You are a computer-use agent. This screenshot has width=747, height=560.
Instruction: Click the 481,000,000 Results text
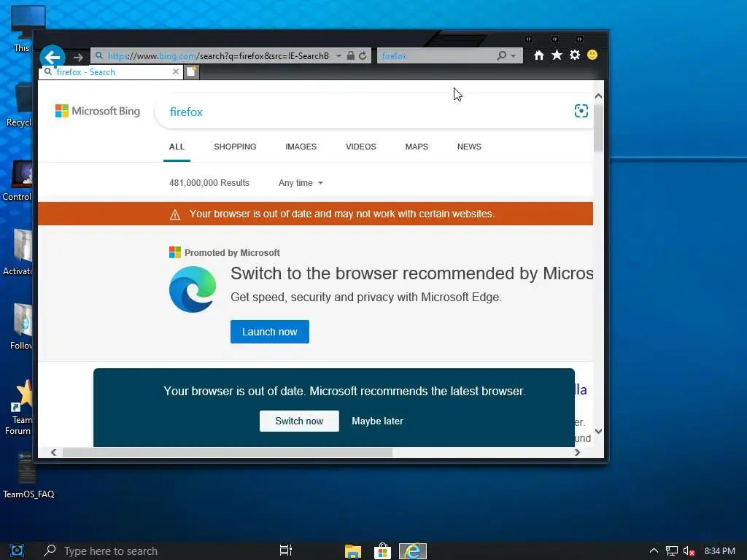209,183
